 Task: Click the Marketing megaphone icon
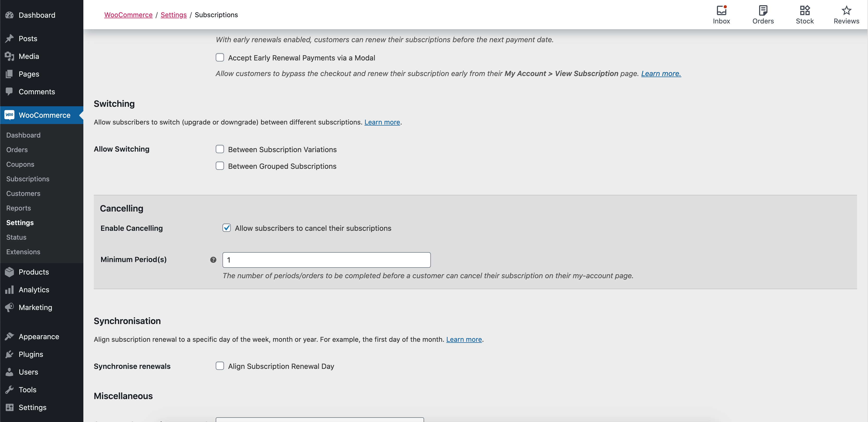pyautogui.click(x=9, y=307)
